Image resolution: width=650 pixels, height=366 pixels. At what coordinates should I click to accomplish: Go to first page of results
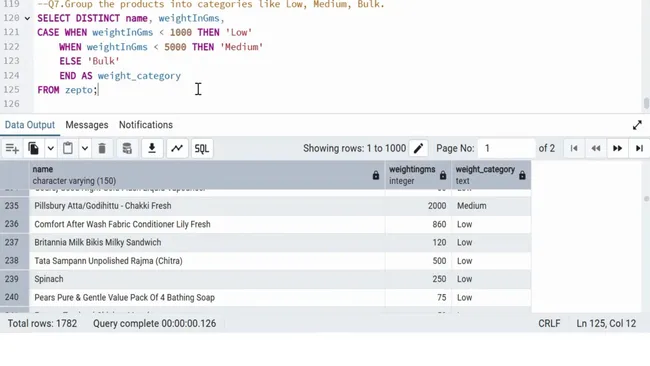(x=574, y=148)
